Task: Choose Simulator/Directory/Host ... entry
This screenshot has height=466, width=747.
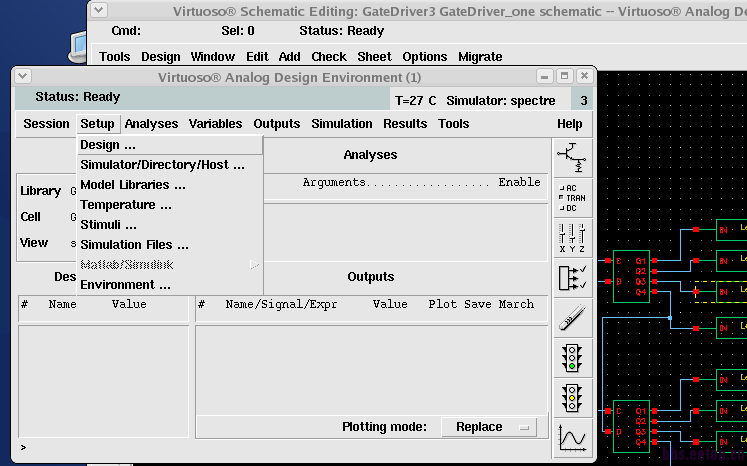Action: (x=170, y=165)
